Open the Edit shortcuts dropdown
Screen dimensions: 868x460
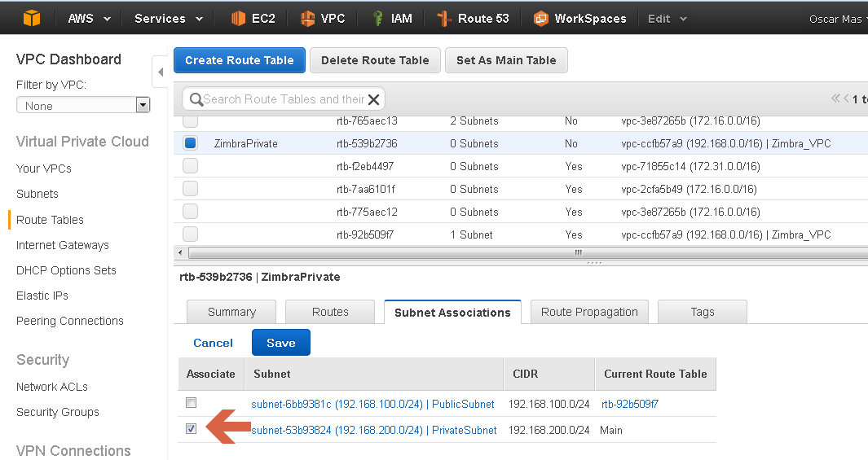click(x=667, y=18)
